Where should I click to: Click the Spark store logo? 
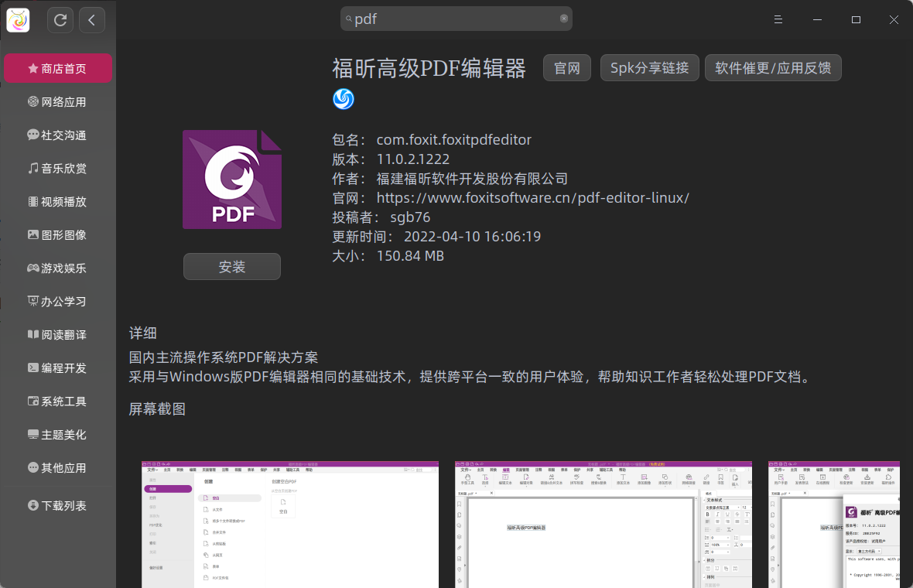point(17,19)
